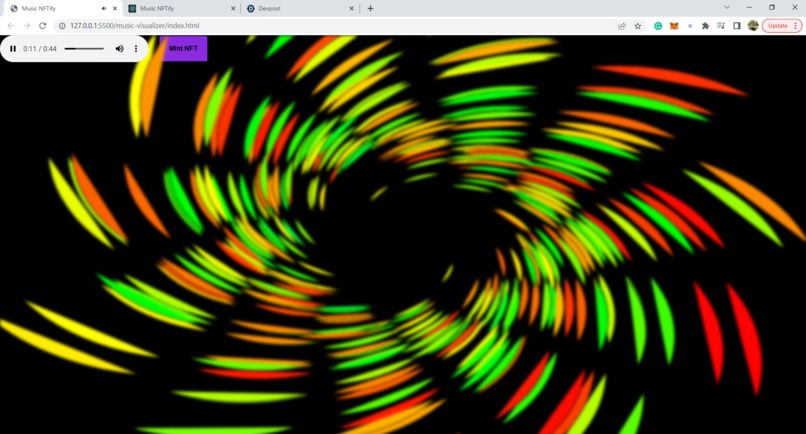Expand the tab search chevron
806x434 pixels.
coord(727,7)
